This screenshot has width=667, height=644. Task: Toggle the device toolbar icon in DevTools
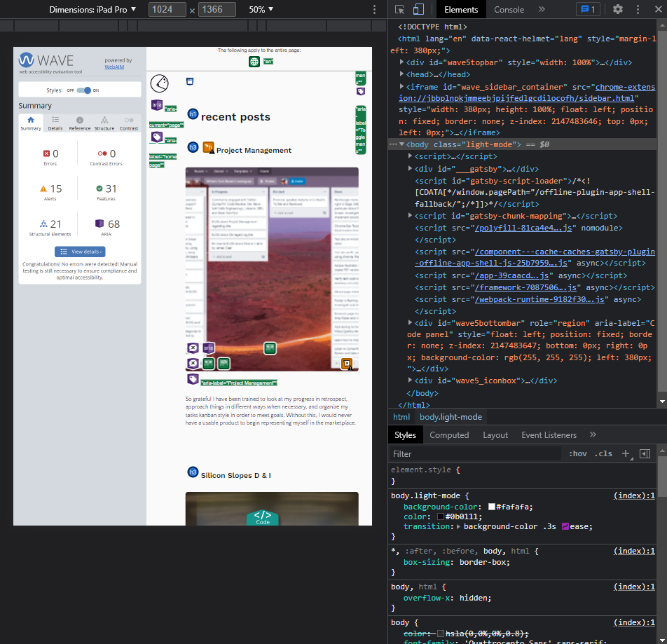click(x=418, y=9)
